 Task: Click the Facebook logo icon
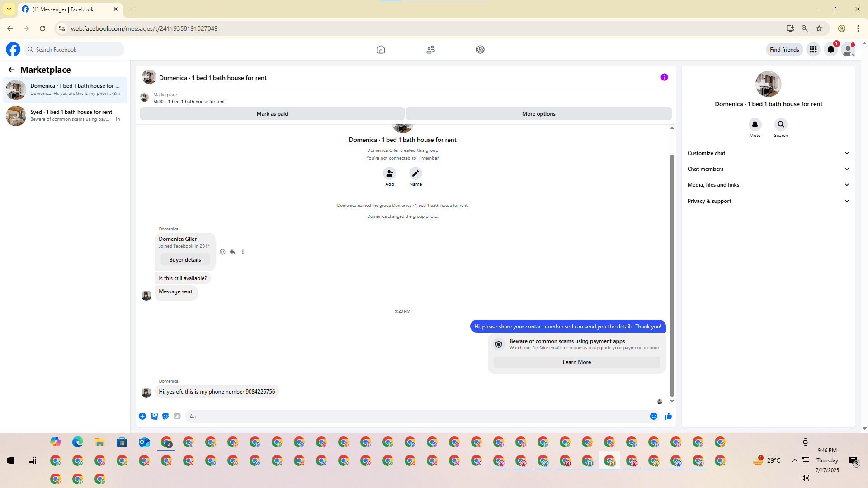(13, 49)
